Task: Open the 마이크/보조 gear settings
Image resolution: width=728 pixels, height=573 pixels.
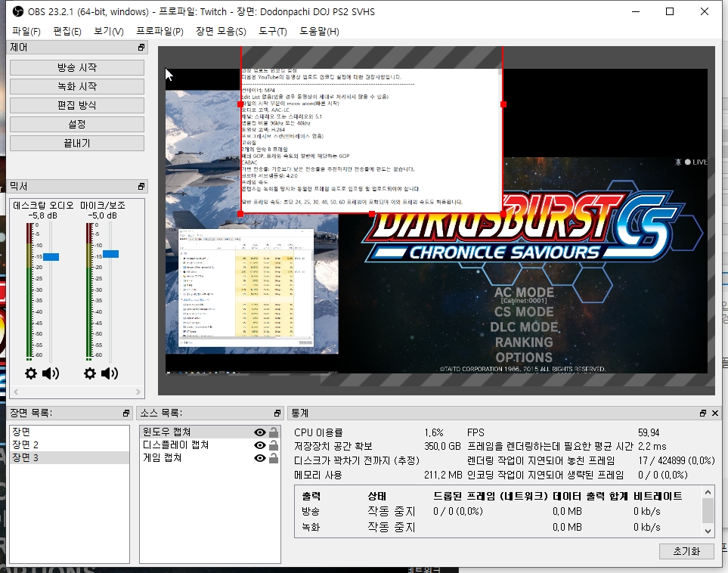Action: click(x=90, y=373)
